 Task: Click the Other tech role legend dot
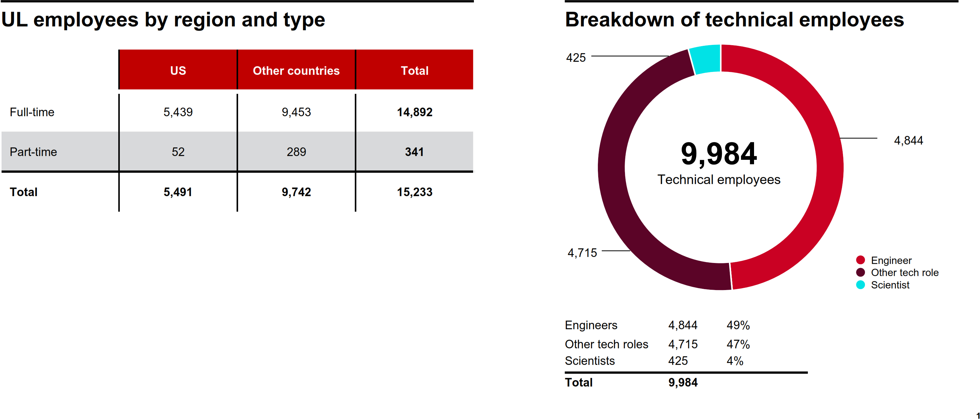click(x=860, y=272)
